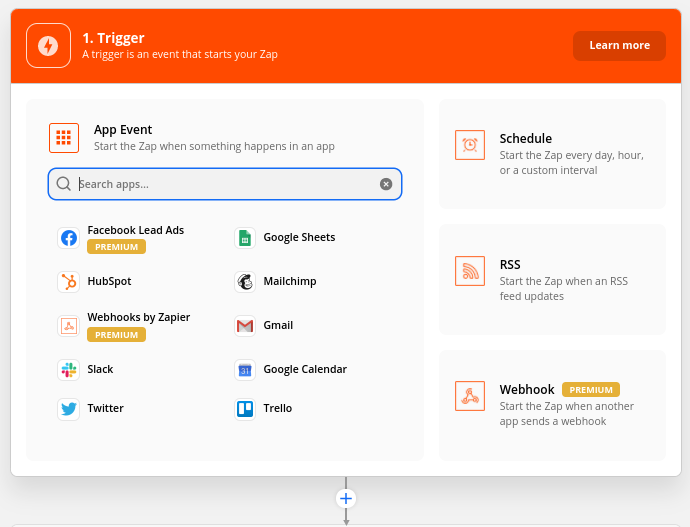Image resolution: width=690 pixels, height=527 pixels.
Task: Select the RSS trigger card
Action: [552, 280]
